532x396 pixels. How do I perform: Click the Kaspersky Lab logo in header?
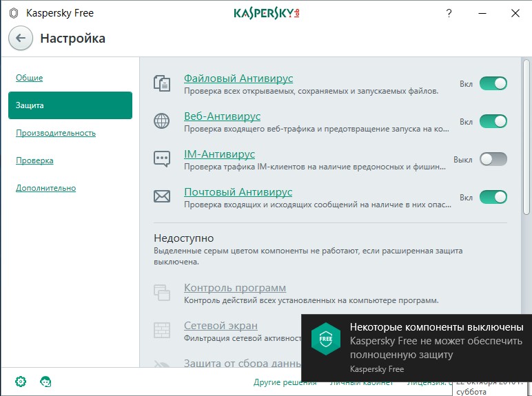[267, 14]
